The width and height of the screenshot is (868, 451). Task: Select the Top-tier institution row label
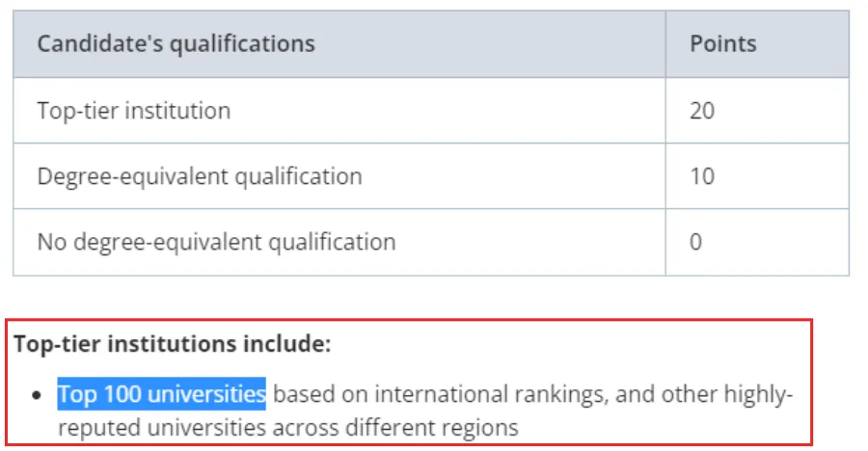point(134,111)
